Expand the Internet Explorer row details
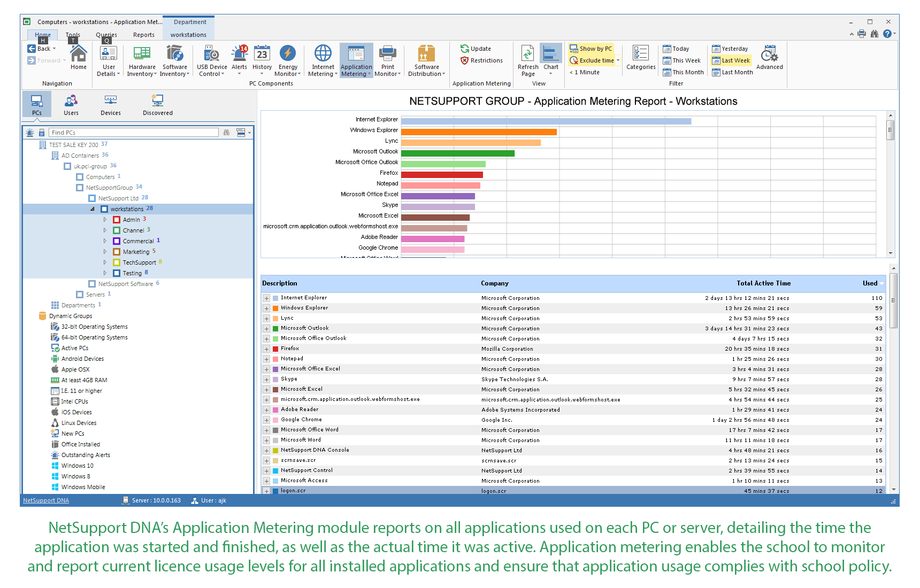The width and height of the screenshot is (920, 588). 266,298
